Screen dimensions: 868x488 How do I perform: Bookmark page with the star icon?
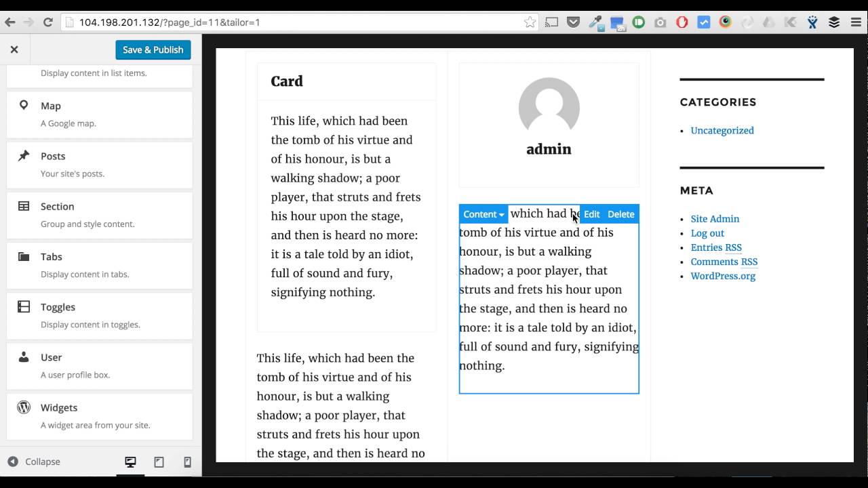click(530, 22)
